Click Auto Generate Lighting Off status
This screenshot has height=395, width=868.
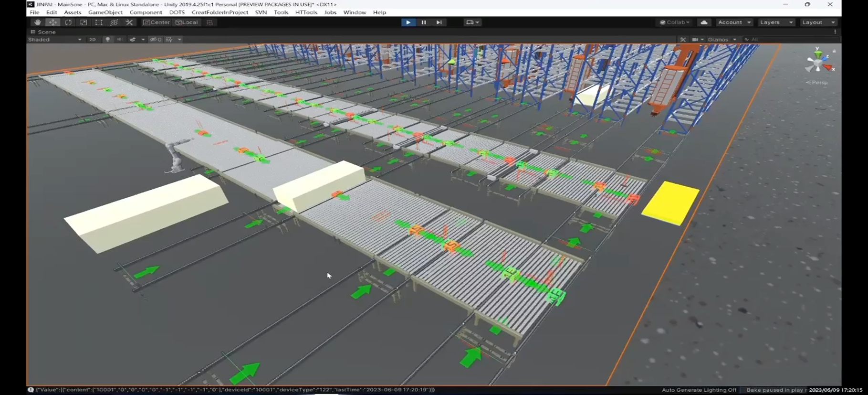coord(699,390)
